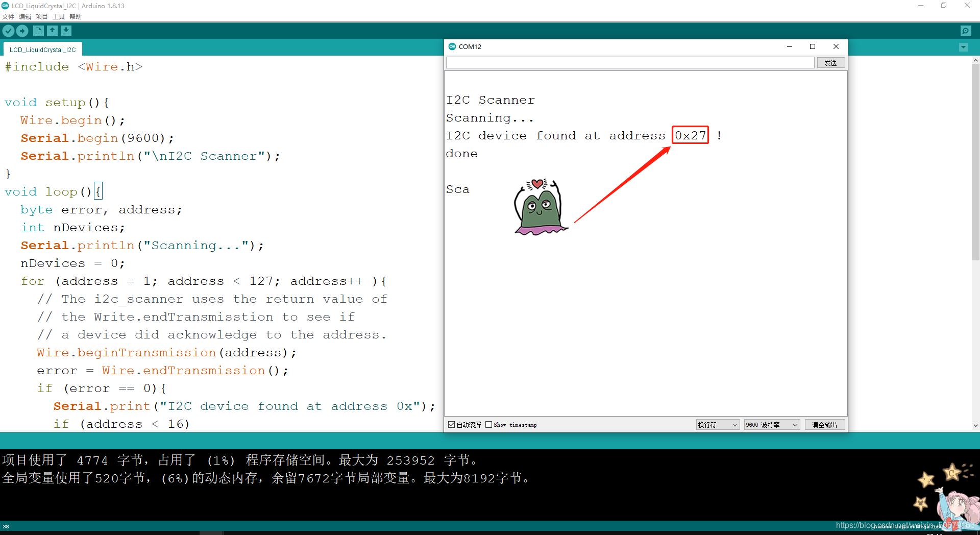
Task: Open a sketch with the upward arrow icon
Action: 53,31
